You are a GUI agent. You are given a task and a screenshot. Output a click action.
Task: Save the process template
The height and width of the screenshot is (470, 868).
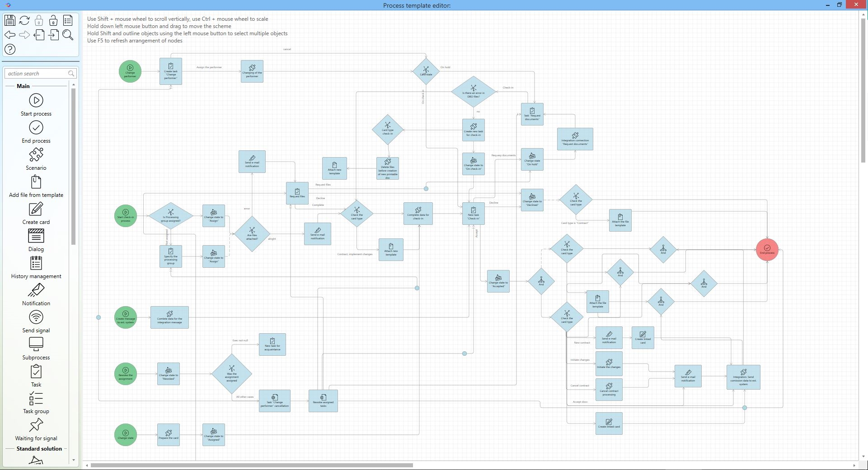pyautogui.click(x=9, y=20)
